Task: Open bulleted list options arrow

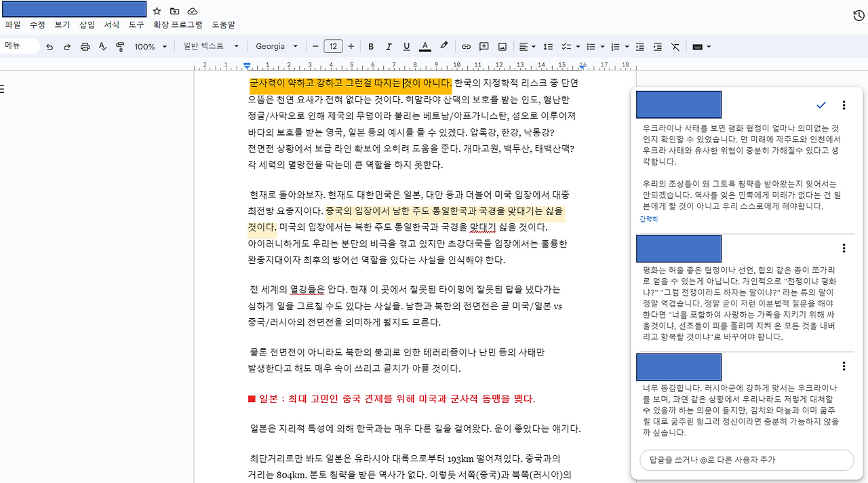Action: click(602, 47)
